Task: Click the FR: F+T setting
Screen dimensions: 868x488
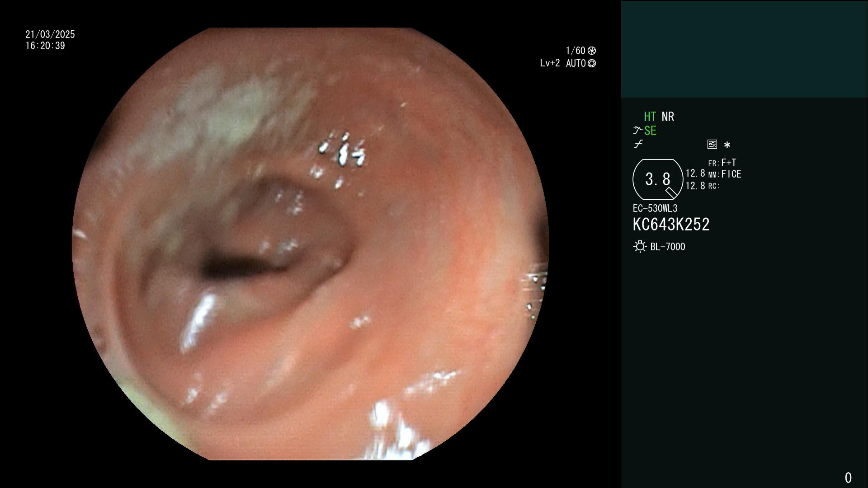Action: (x=722, y=163)
